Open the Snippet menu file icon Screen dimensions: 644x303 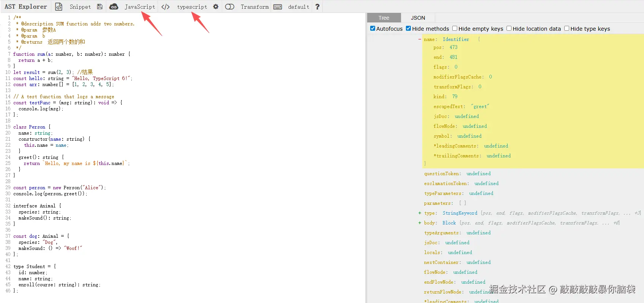click(59, 7)
